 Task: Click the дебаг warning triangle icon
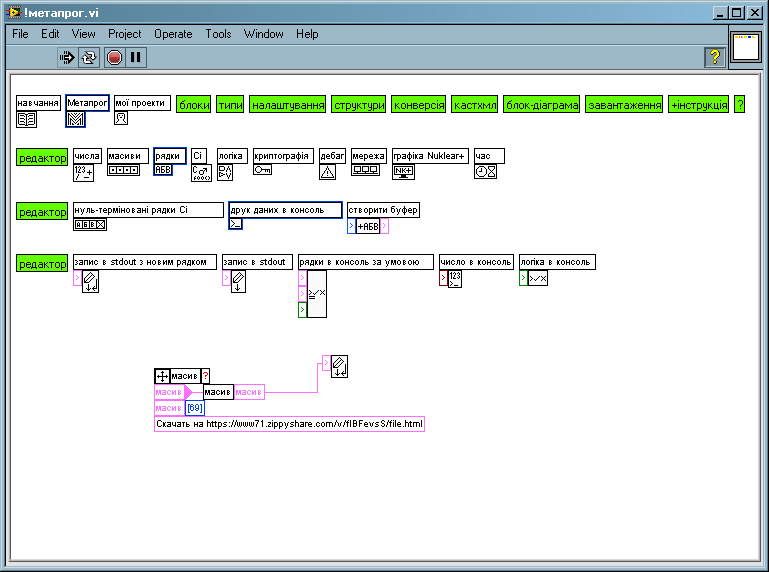coord(328,172)
